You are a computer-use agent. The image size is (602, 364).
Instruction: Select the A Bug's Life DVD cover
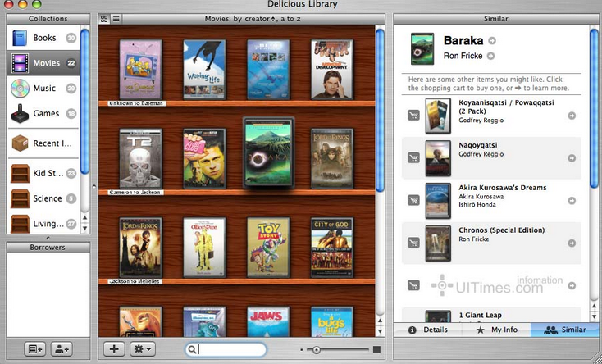pos(331,321)
